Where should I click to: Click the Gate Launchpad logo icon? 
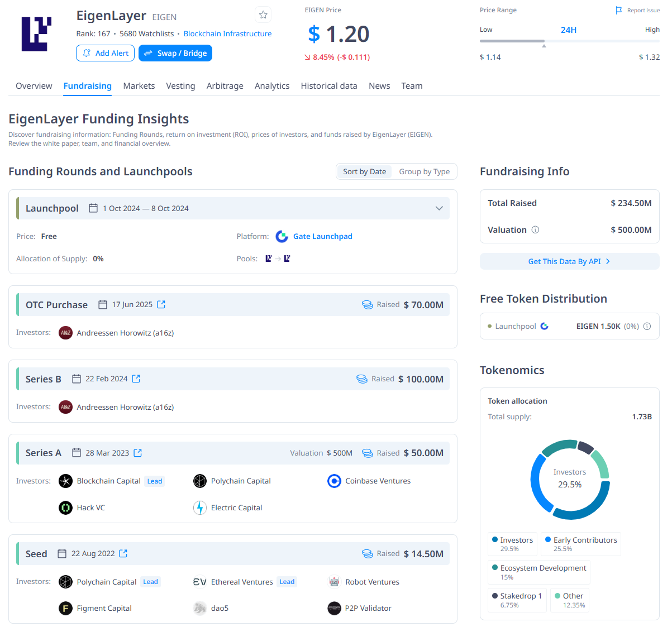point(282,236)
